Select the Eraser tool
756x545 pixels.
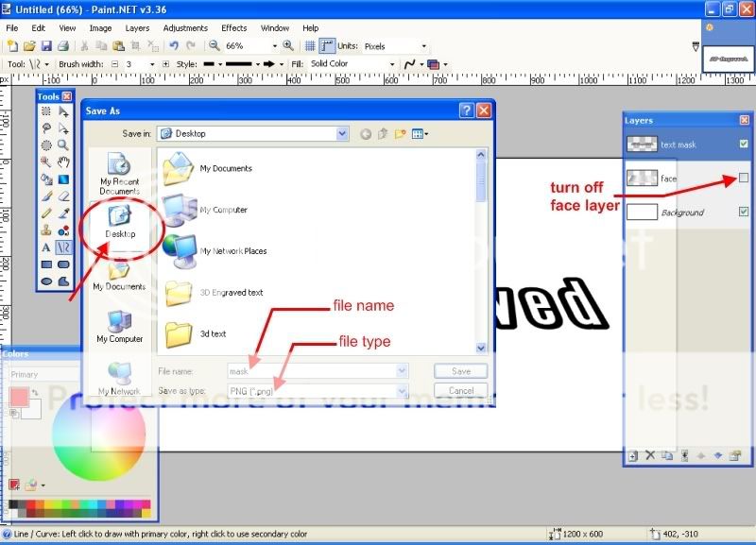pos(63,196)
